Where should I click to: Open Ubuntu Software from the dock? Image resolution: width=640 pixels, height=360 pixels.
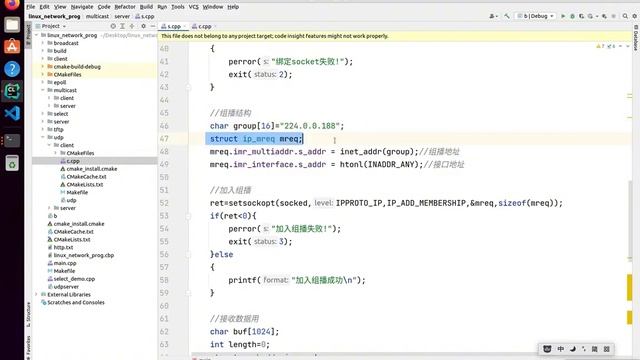tap(12, 47)
